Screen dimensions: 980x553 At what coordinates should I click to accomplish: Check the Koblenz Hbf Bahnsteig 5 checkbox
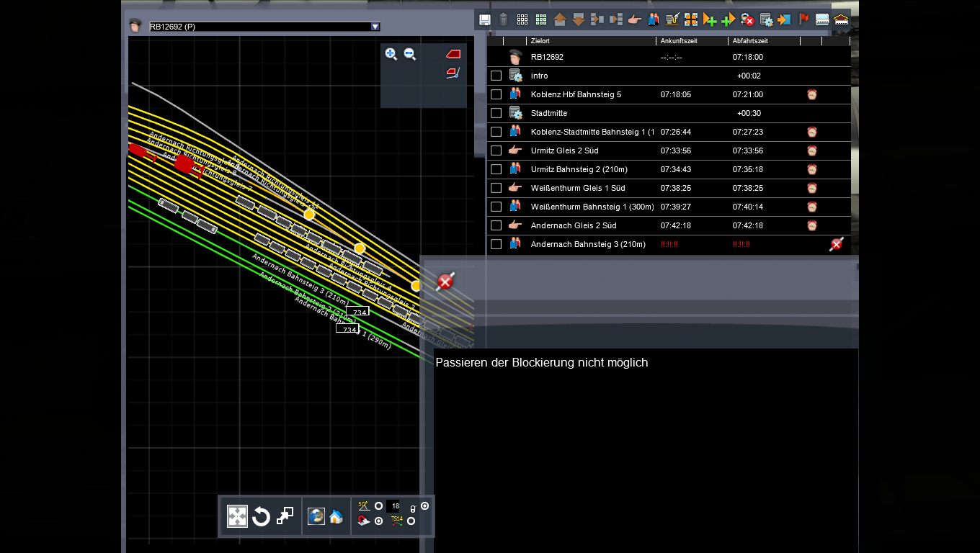496,94
